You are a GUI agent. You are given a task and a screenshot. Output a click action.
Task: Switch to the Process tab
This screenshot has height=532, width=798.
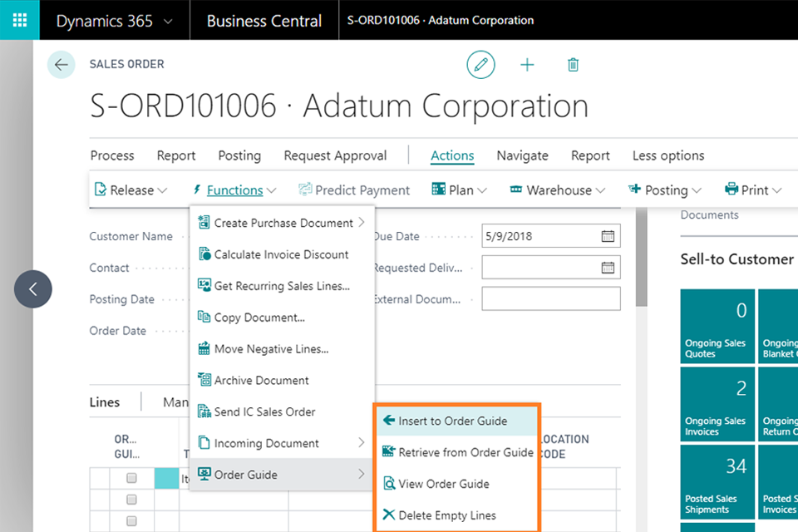click(x=112, y=155)
